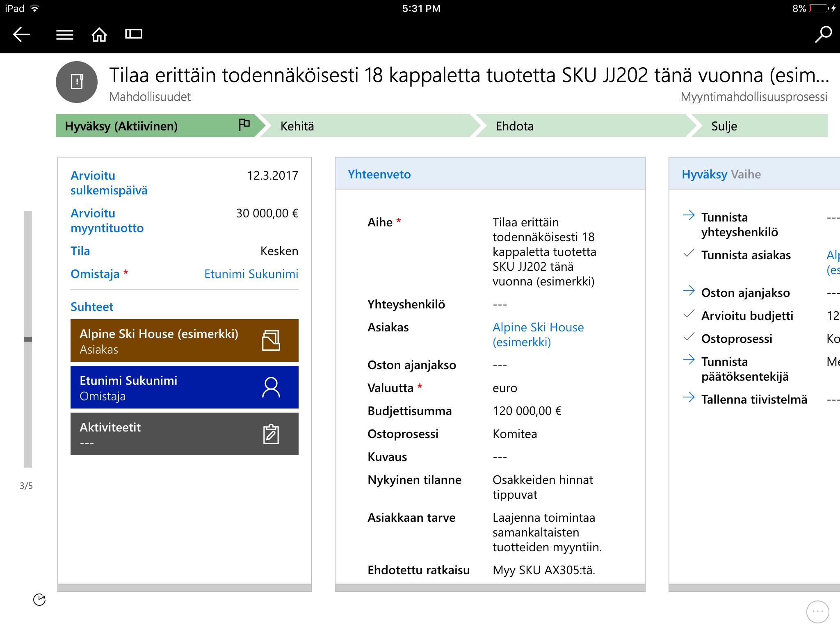Click arrow icon beside Tallenna tiivistelmä
840x630 pixels.
click(689, 397)
